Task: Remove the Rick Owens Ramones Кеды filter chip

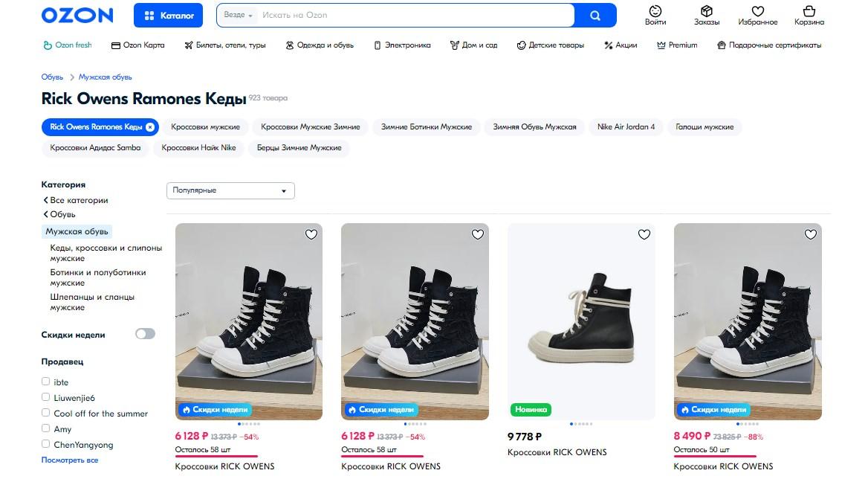Action: [x=150, y=127]
